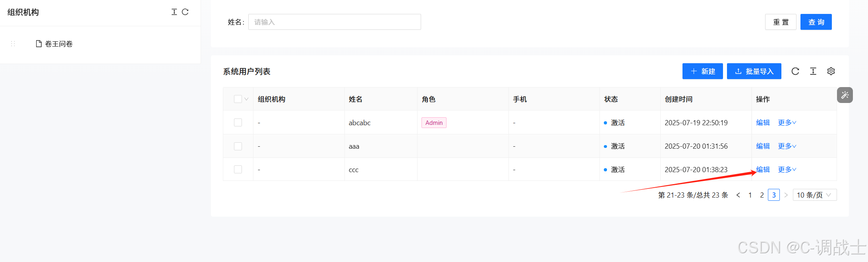Select current page 3
This screenshot has width=868, height=262.
coord(774,195)
